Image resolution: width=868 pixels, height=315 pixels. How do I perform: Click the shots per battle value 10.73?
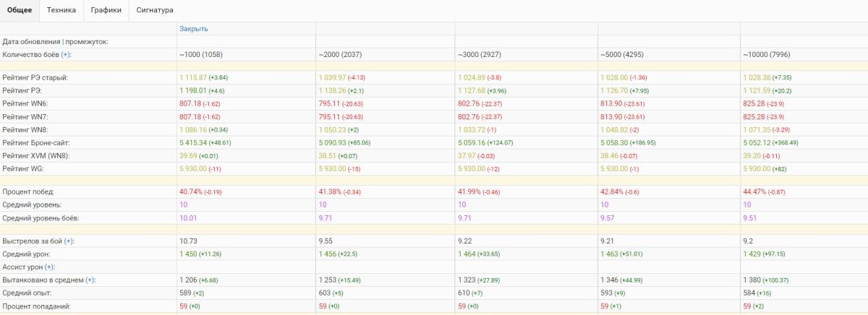(x=188, y=241)
